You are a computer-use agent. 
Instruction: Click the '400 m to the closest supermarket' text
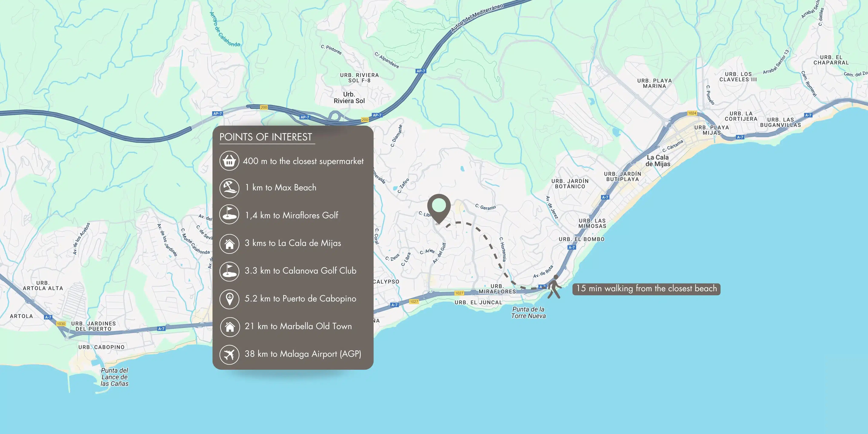[303, 161]
